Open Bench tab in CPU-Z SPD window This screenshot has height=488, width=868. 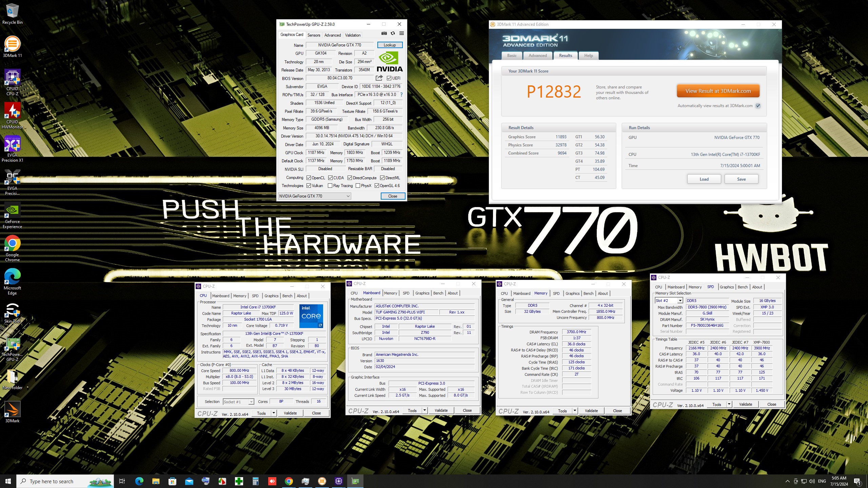[743, 287]
